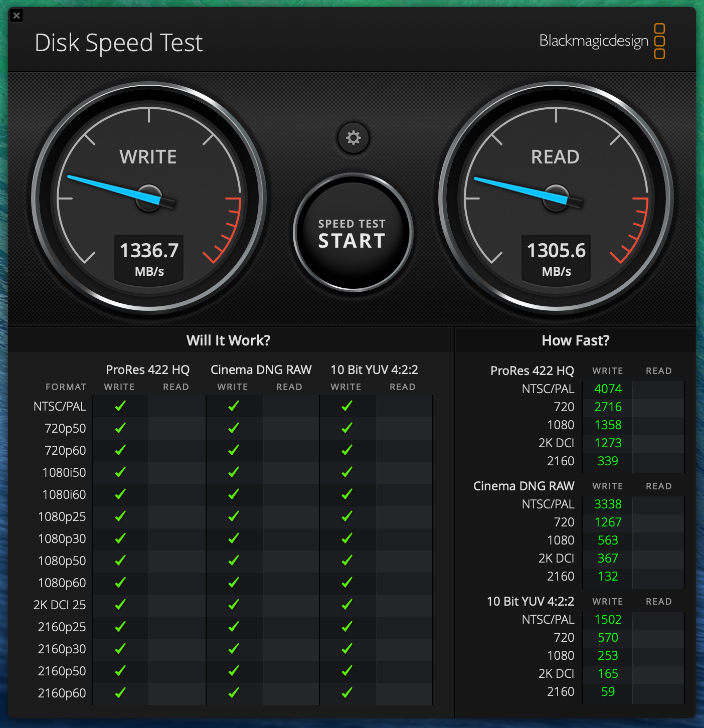Image resolution: width=704 pixels, height=728 pixels.
Task: Click ProRes write checkmark for 720p50
Action: point(120,428)
